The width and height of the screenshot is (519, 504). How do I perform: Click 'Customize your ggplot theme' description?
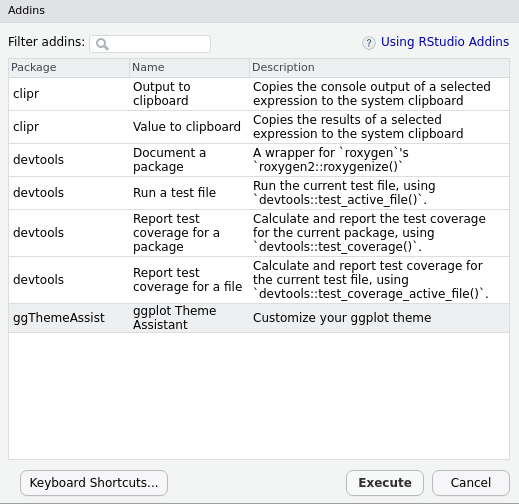click(x=342, y=318)
